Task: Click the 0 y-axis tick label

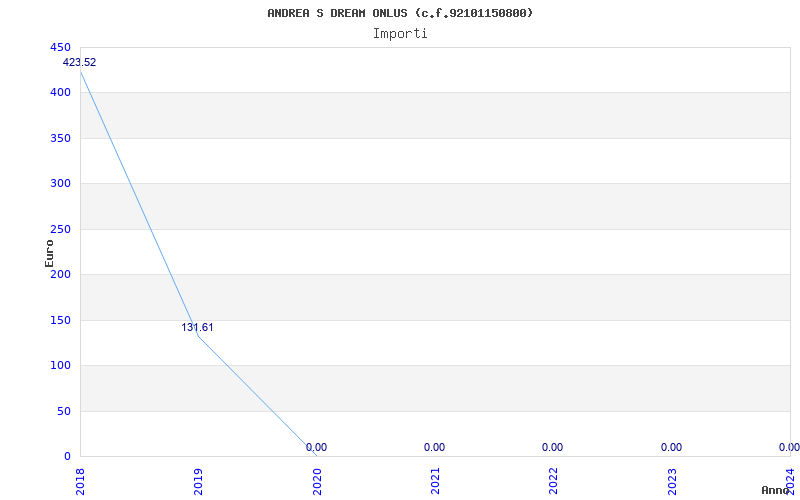Action: pos(67,457)
